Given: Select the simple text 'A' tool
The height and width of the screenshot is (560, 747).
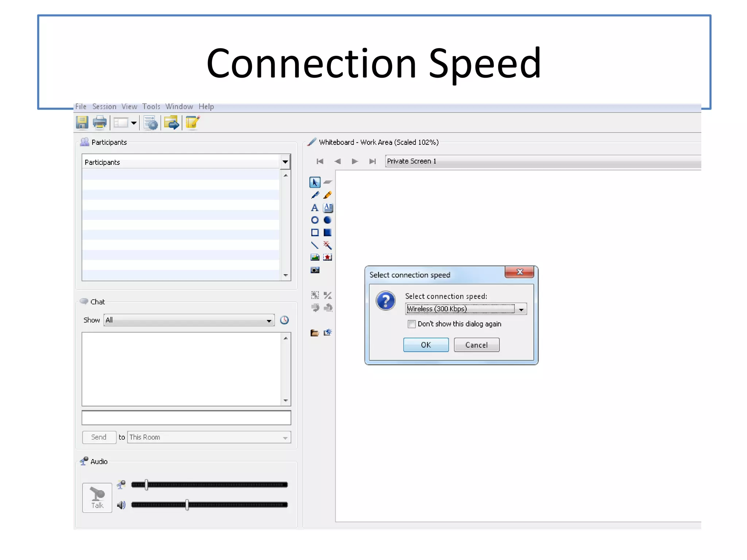Looking at the screenshot, I should tap(315, 208).
